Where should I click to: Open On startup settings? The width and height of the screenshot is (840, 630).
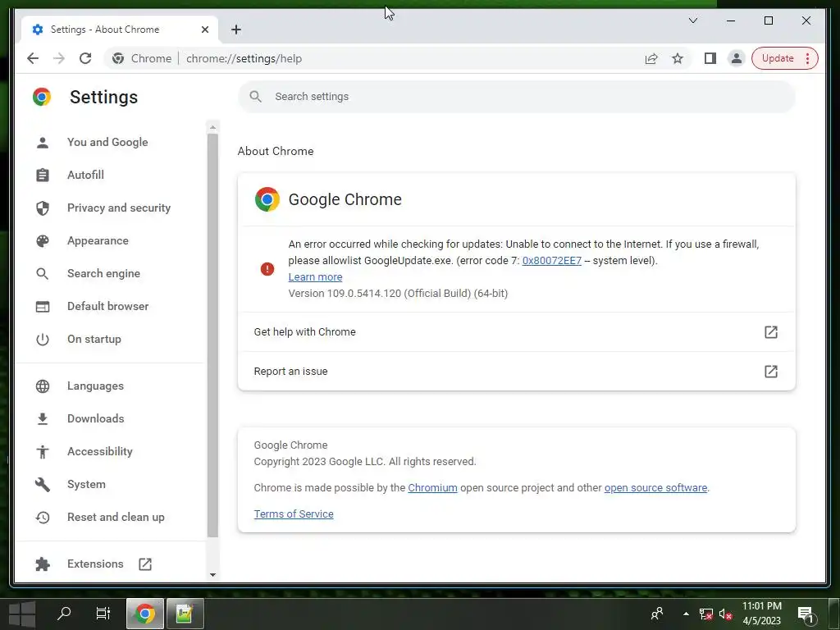pyautogui.click(x=94, y=339)
